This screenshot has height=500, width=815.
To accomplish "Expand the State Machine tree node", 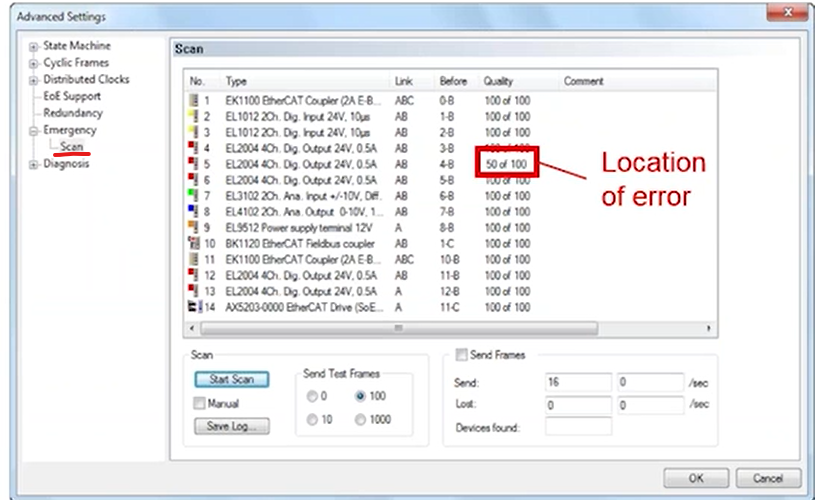I will click(x=33, y=47).
